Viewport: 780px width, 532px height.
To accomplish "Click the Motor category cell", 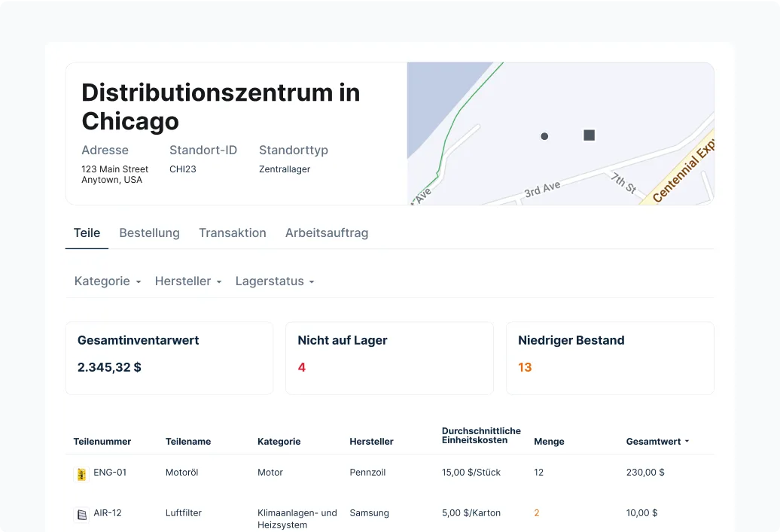I will point(270,473).
